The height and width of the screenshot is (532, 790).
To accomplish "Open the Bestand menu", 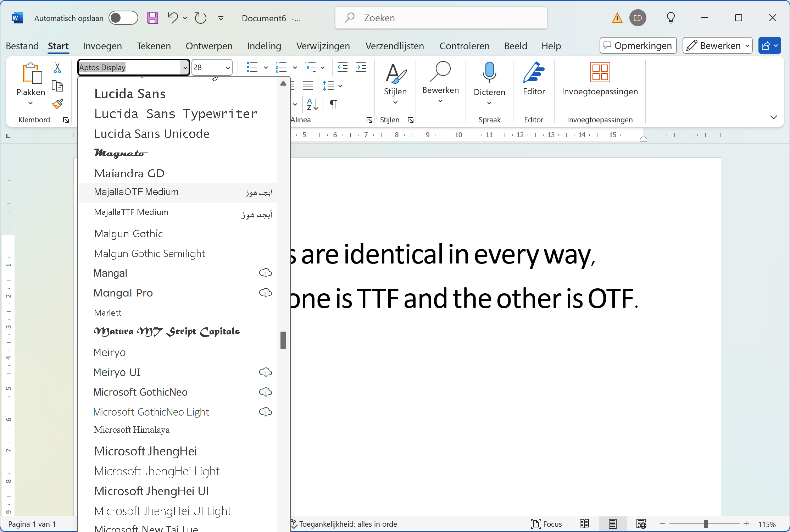I will (x=22, y=46).
